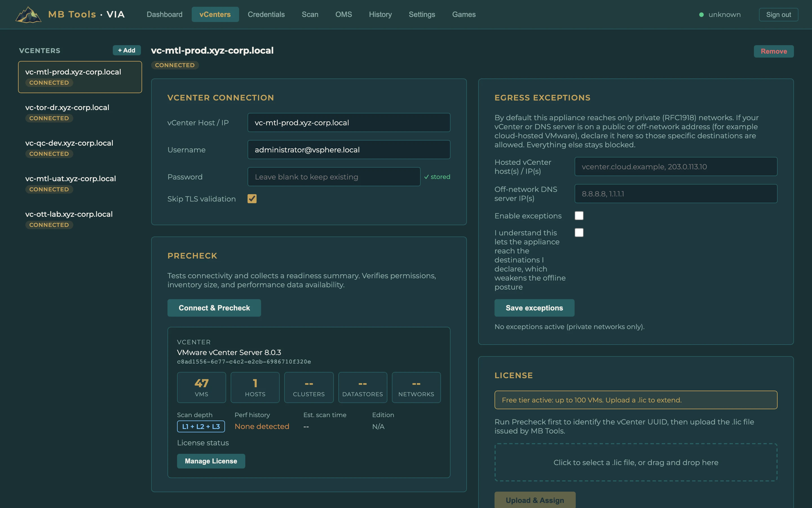Open the Settings tab
Image resolution: width=812 pixels, height=508 pixels.
tap(422, 14)
